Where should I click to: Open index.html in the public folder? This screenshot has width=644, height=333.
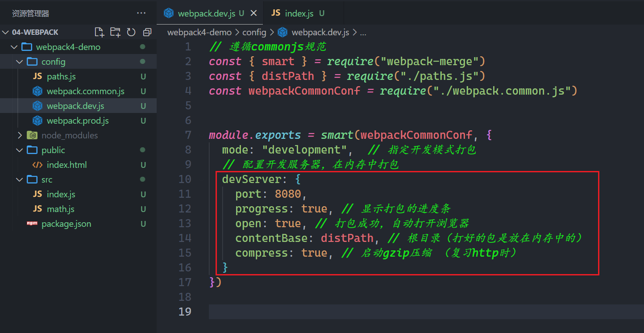[67, 165]
